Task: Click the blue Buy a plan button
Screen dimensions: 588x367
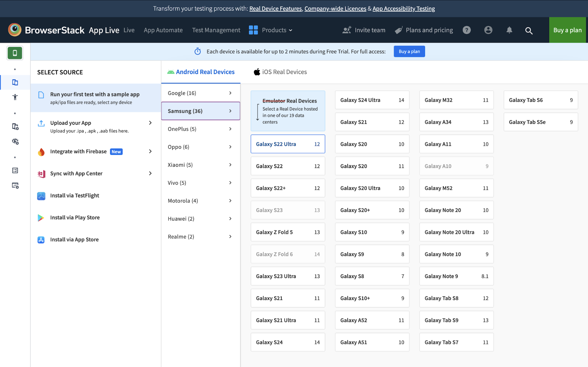Action: (409, 51)
